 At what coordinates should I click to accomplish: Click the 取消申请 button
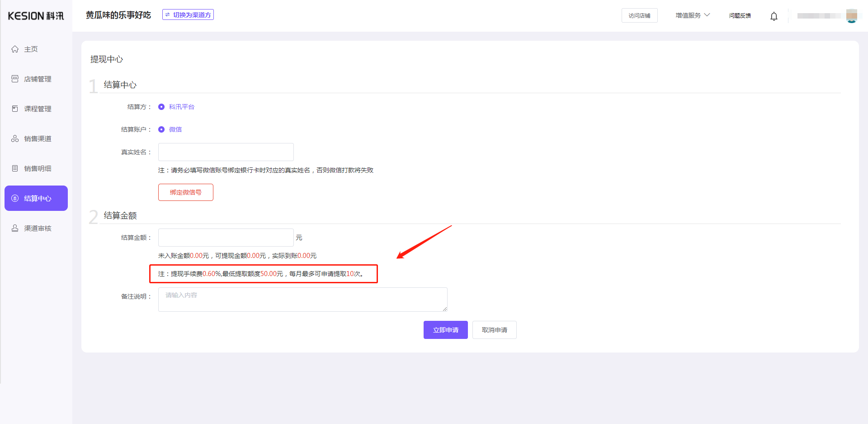(x=494, y=330)
